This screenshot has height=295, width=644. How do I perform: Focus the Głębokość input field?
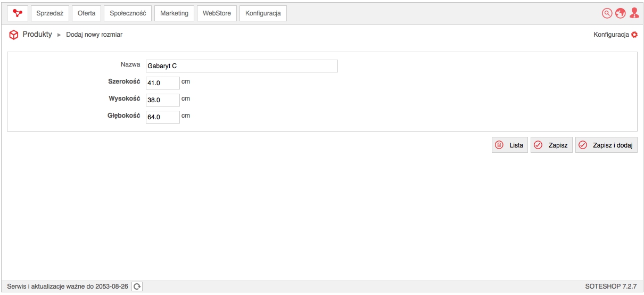(163, 117)
